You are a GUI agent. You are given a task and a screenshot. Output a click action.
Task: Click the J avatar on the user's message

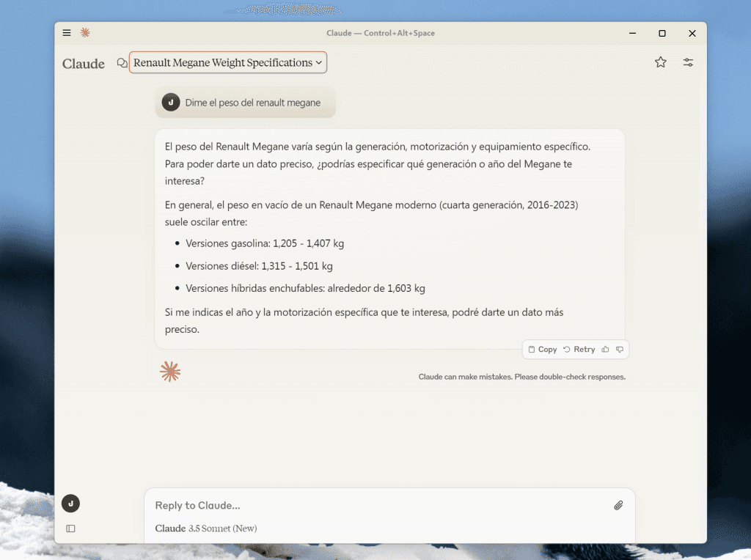[170, 103]
